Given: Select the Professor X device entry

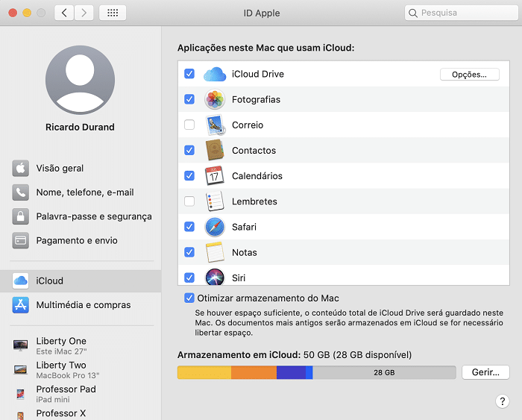Looking at the screenshot, I should pyautogui.click(x=81, y=413).
